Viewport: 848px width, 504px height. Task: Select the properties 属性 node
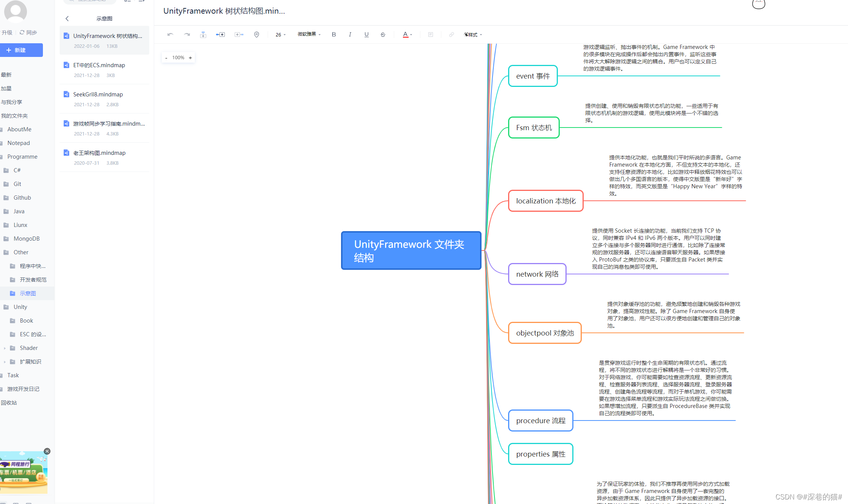(x=541, y=454)
